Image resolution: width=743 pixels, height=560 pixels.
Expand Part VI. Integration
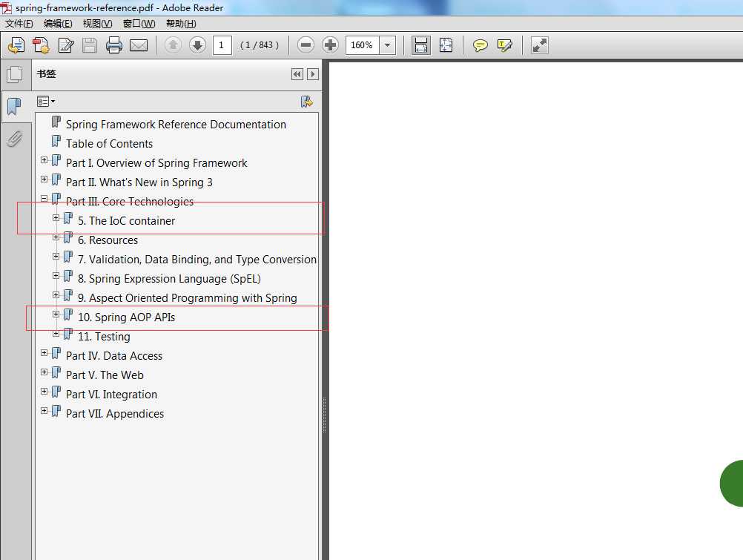(x=44, y=391)
